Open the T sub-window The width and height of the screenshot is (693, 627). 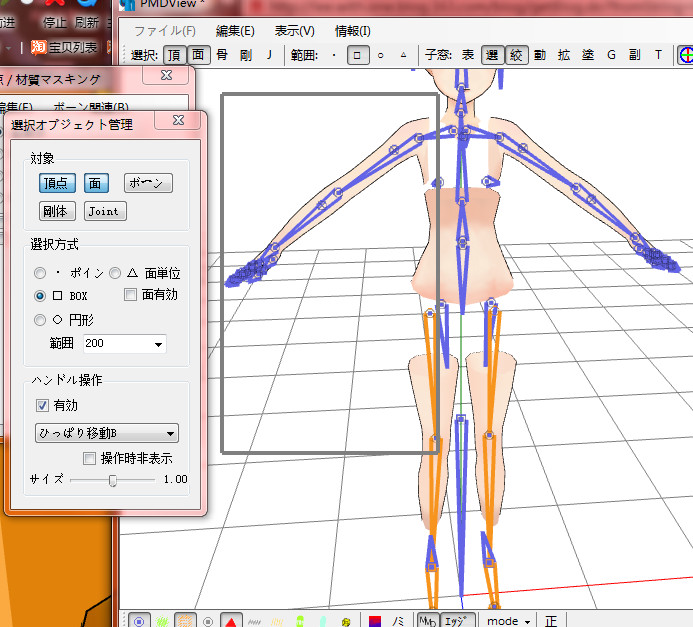(658, 55)
